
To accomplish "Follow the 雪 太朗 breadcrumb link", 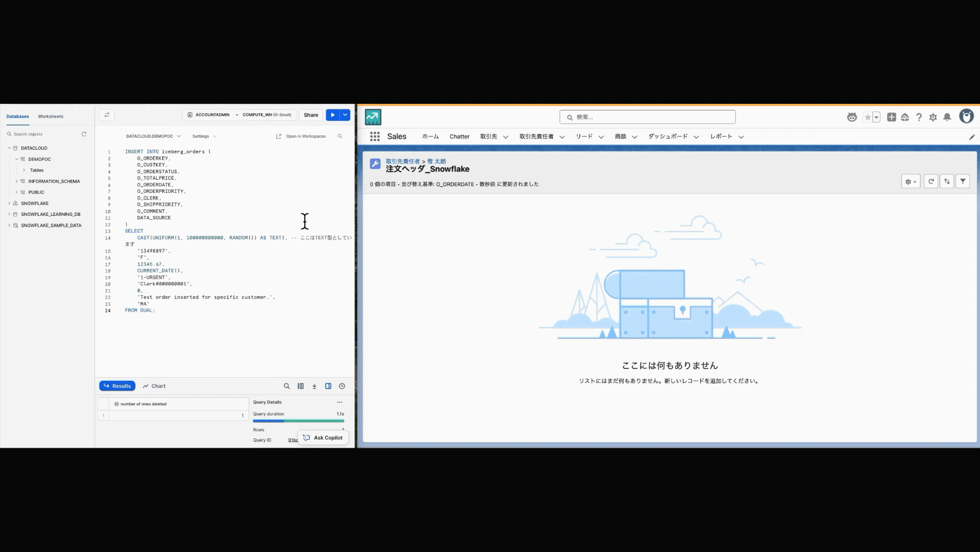I will coord(436,161).
